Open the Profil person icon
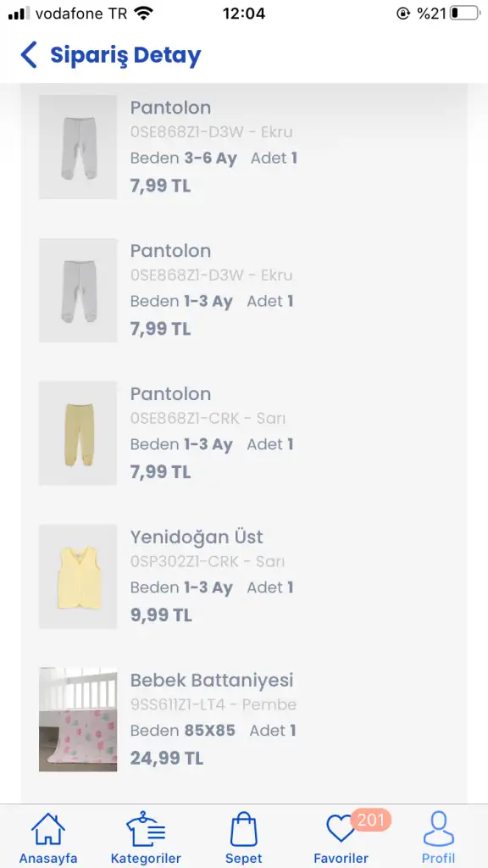Screen dimensions: 488x868 pyautogui.click(x=438, y=829)
